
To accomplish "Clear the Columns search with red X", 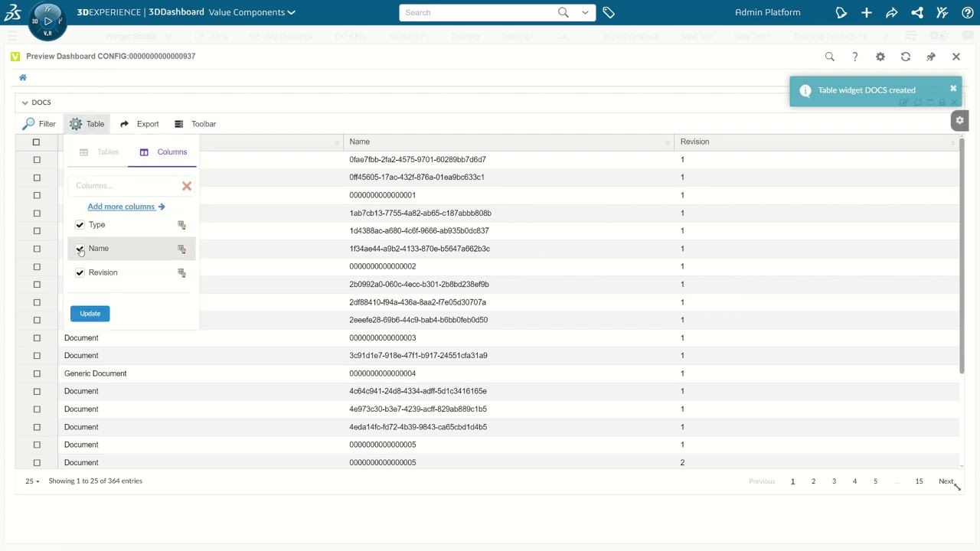I will coord(187,186).
